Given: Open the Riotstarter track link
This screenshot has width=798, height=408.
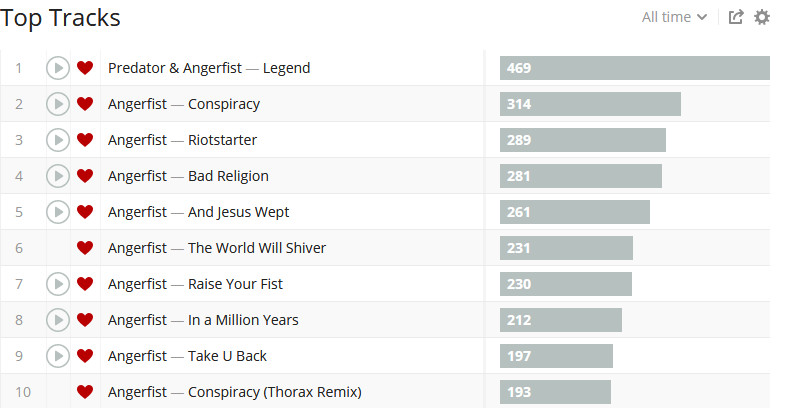Looking at the screenshot, I should (x=222, y=140).
